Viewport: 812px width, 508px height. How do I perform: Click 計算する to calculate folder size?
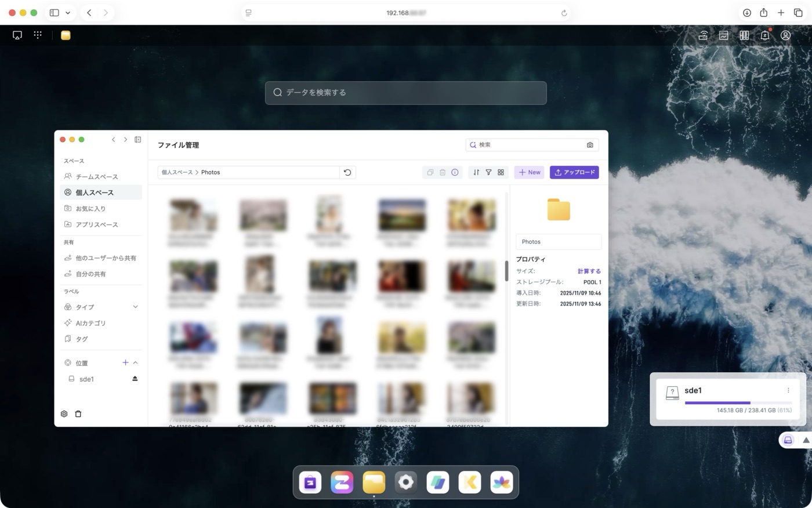coord(589,271)
